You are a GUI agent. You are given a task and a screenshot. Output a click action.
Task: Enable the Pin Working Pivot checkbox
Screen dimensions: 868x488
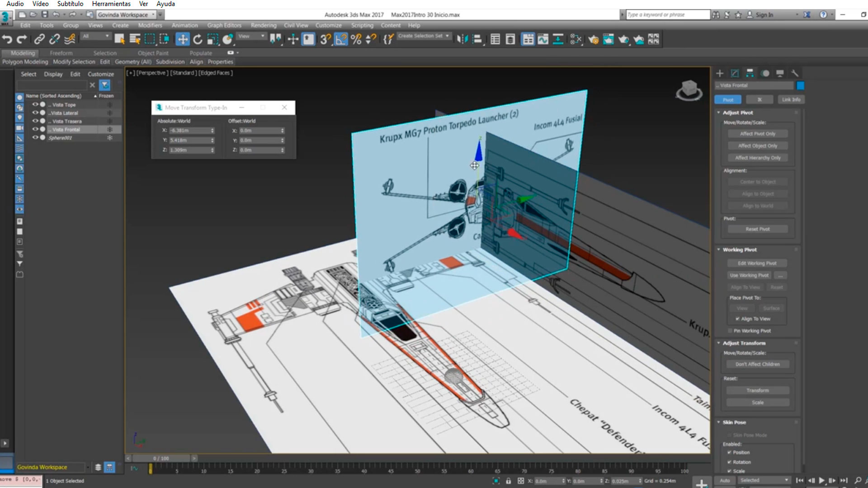730,331
